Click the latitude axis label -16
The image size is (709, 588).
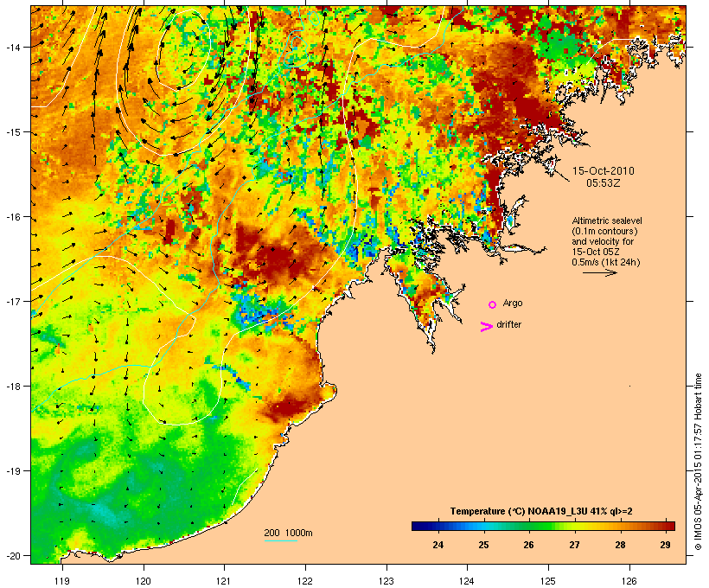12,217
